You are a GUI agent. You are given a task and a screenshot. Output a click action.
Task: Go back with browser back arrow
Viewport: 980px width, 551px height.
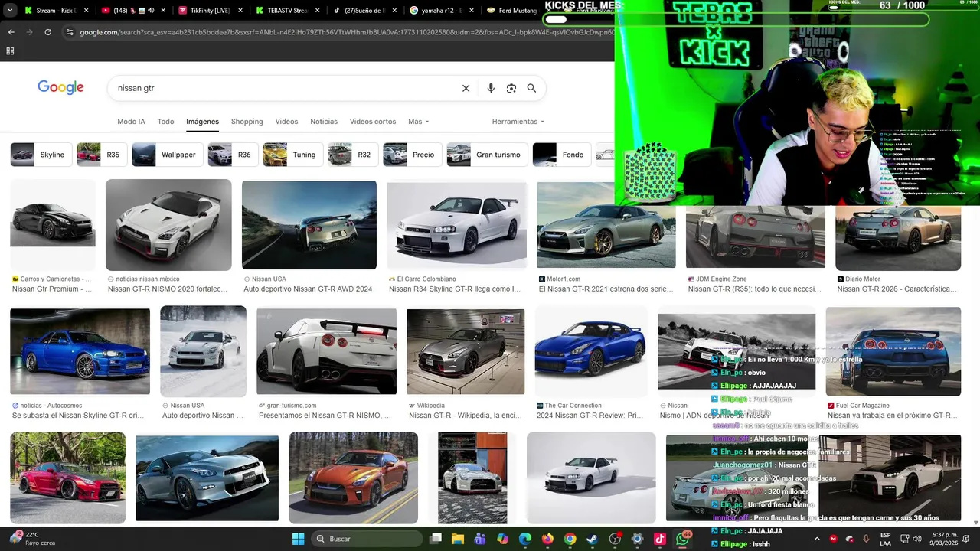click(11, 32)
